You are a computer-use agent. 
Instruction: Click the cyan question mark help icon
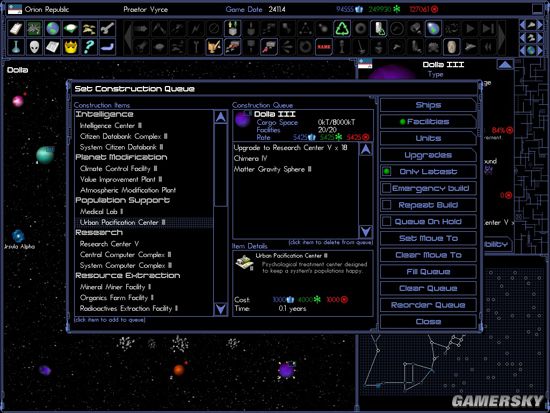point(89,47)
